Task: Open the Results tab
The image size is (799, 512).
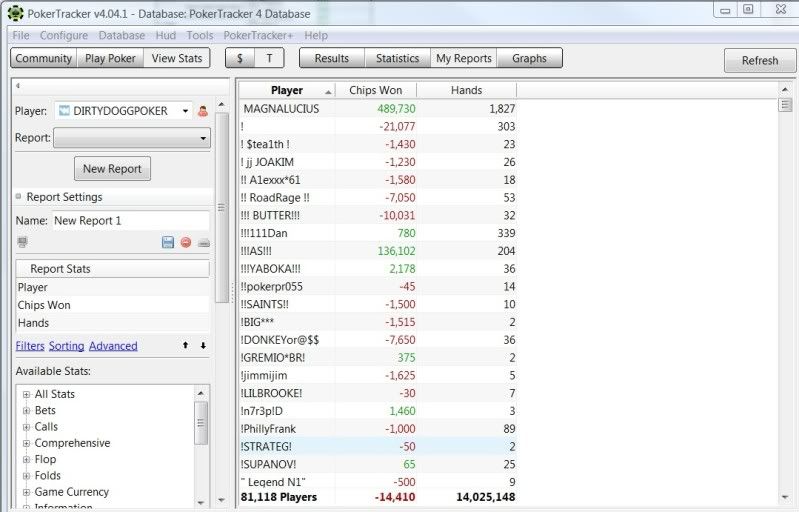Action: pyautogui.click(x=332, y=58)
